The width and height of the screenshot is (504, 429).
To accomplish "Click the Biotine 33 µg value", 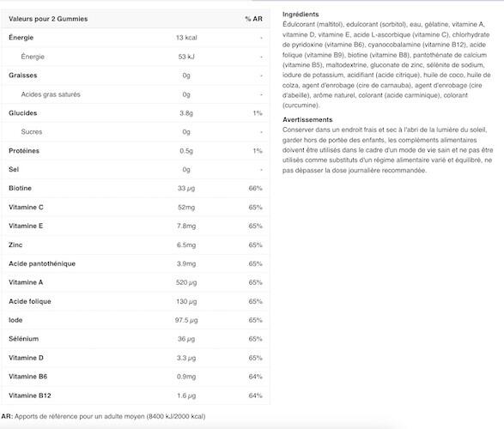I will tap(186, 188).
